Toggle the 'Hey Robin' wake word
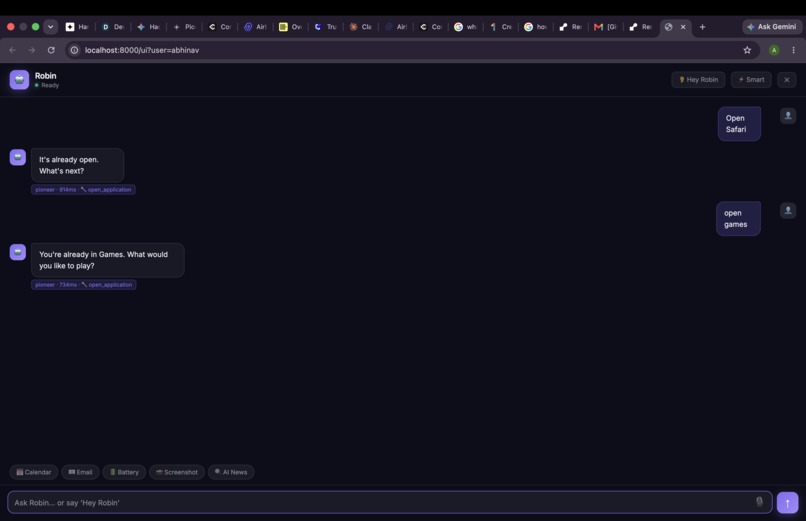Viewport: 806px width, 521px height. coord(698,80)
